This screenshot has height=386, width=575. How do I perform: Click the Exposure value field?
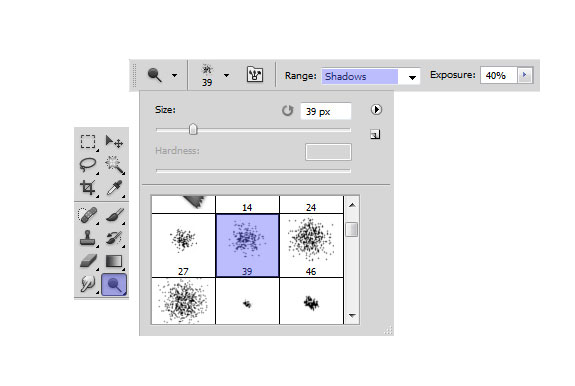[x=499, y=75]
